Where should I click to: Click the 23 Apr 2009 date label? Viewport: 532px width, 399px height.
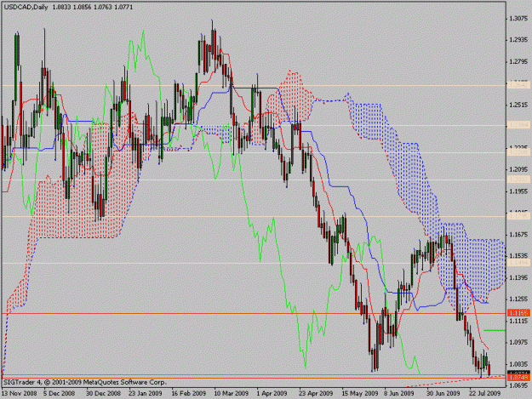[316, 394]
